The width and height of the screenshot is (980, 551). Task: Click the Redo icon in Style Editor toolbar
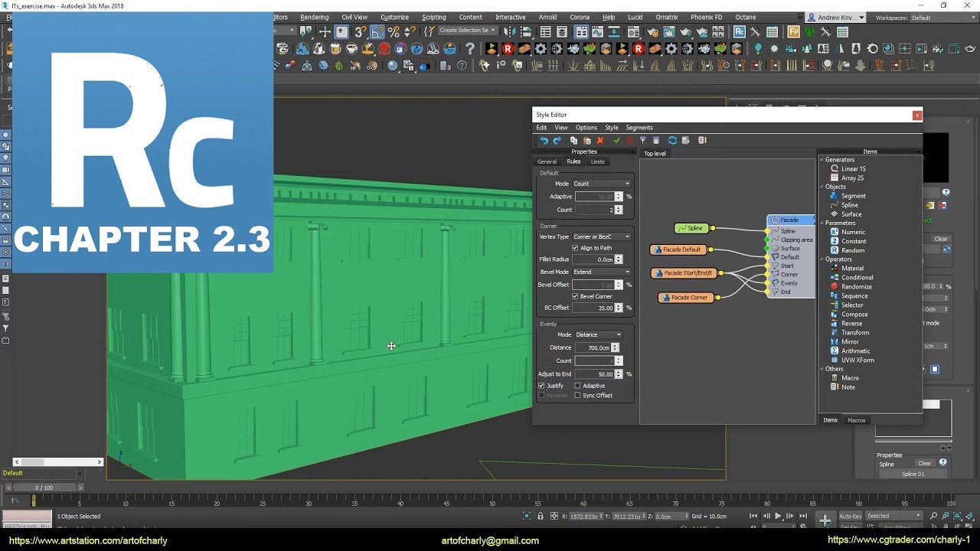pos(557,141)
